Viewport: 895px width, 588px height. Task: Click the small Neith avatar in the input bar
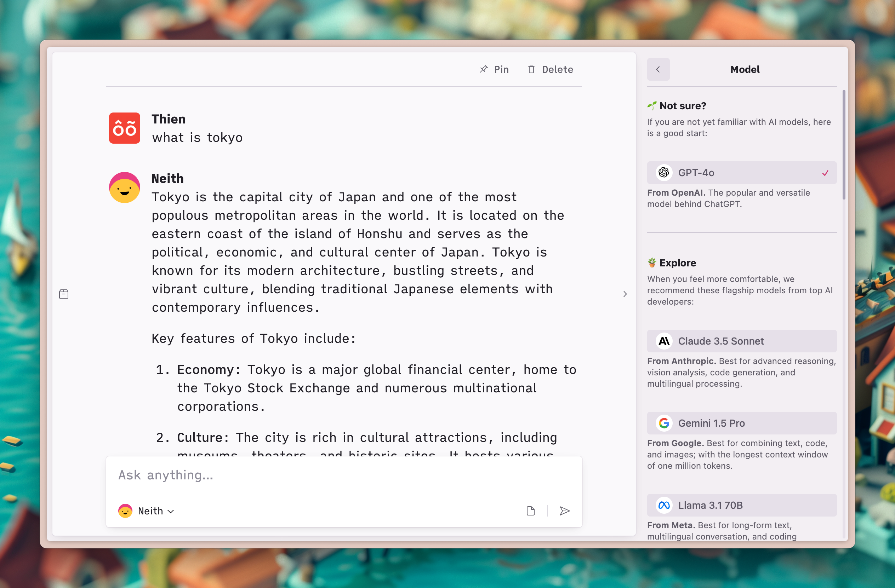click(x=125, y=511)
